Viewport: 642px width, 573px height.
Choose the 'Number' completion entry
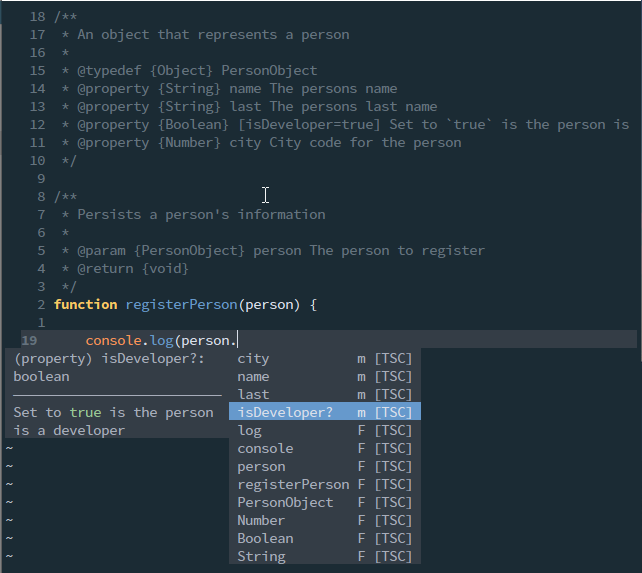coord(325,521)
